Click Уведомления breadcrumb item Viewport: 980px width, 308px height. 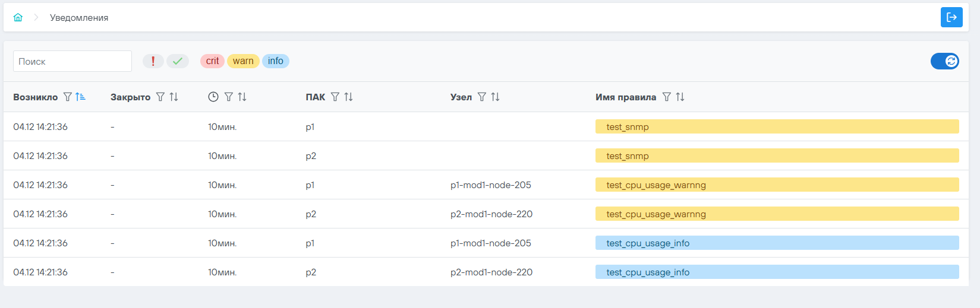point(79,18)
